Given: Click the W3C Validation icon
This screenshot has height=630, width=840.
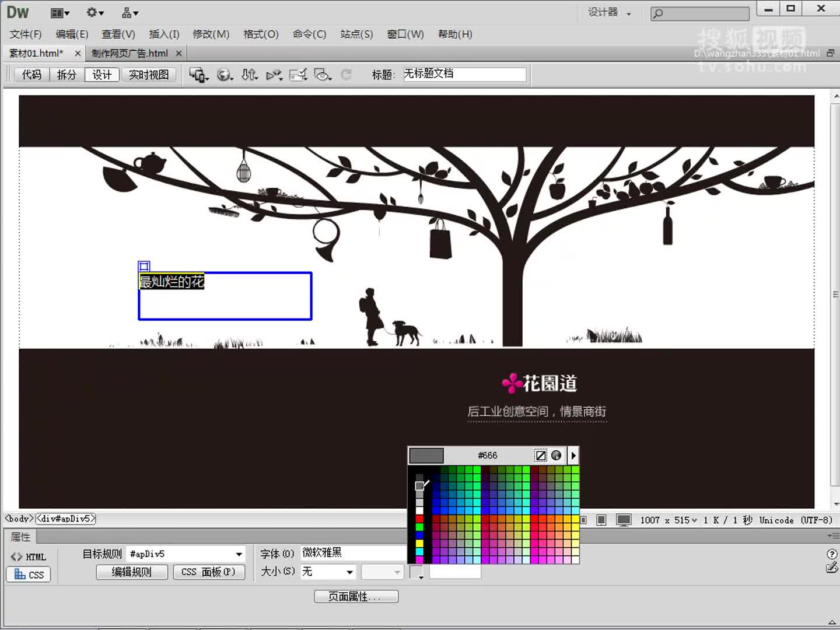Looking at the screenshot, I should tap(274, 75).
